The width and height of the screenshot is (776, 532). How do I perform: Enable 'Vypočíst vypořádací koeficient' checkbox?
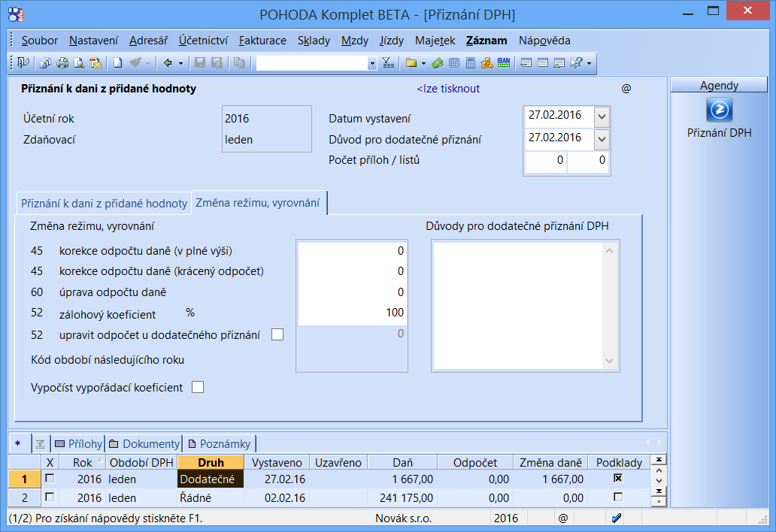198,387
